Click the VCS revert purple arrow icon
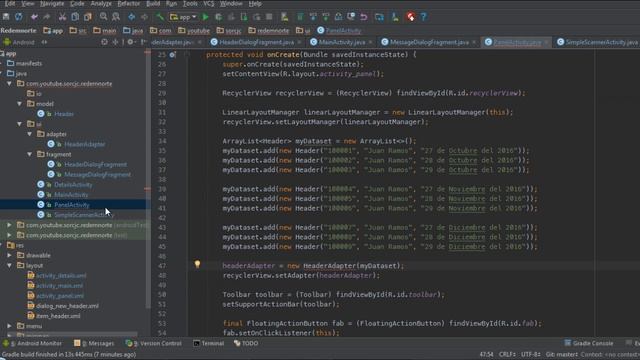This screenshot has height=360, width=640. (364, 17)
